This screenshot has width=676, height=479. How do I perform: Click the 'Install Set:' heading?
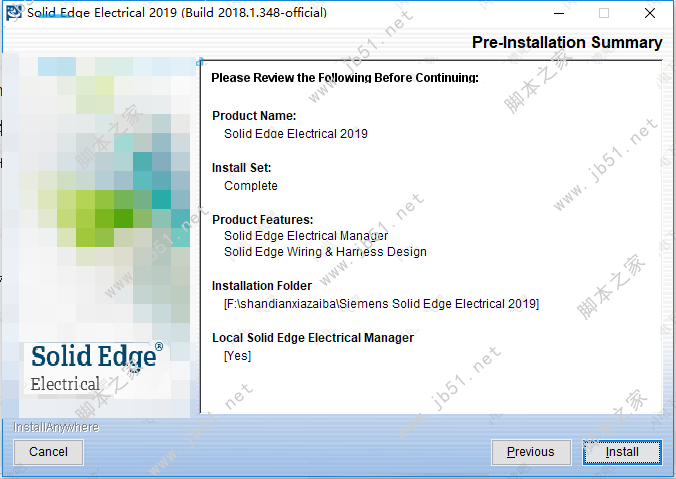pos(241,168)
